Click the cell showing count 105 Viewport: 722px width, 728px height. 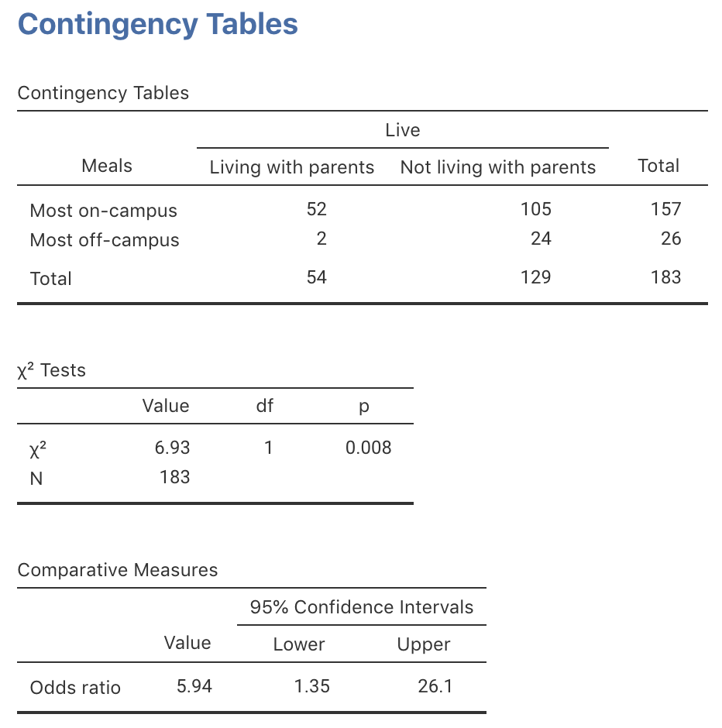point(536,209)
